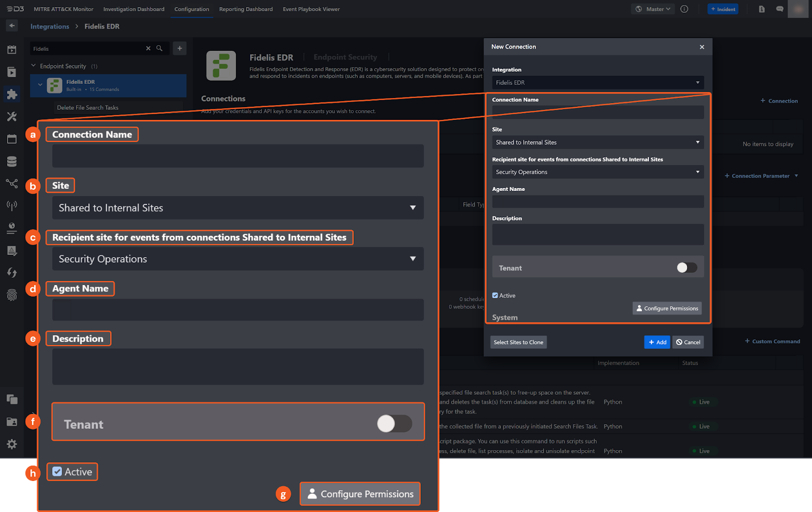Click the blue Add button in dialog

[657, 342]
